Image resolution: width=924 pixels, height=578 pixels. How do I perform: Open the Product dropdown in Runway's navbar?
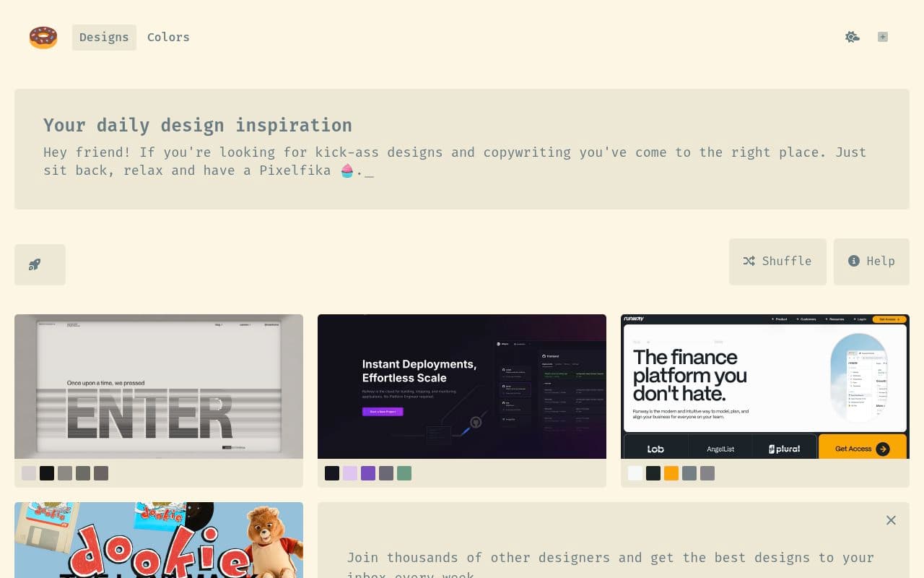(780, 319)
